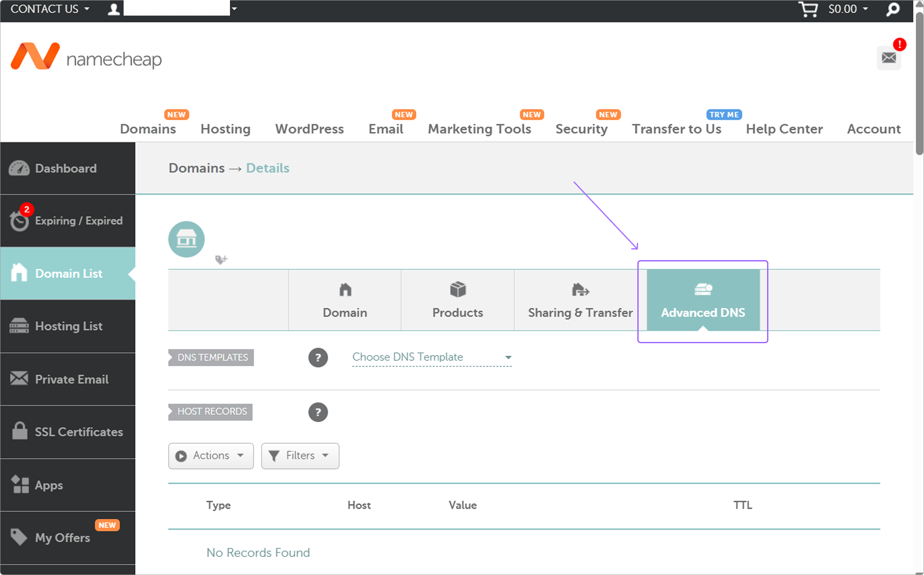Click the search magnifier icon

click(x=893, y=9)
